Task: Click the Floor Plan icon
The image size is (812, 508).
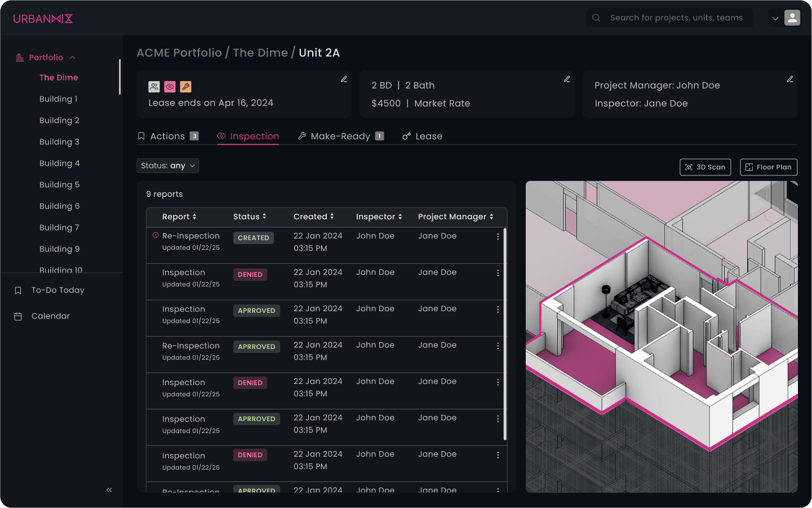Action: point(749,167)
